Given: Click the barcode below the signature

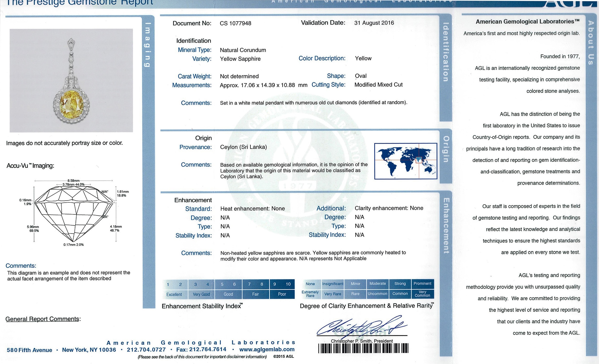Looking at the screenshot, I should pyautogui.click(x=363, y=348).
